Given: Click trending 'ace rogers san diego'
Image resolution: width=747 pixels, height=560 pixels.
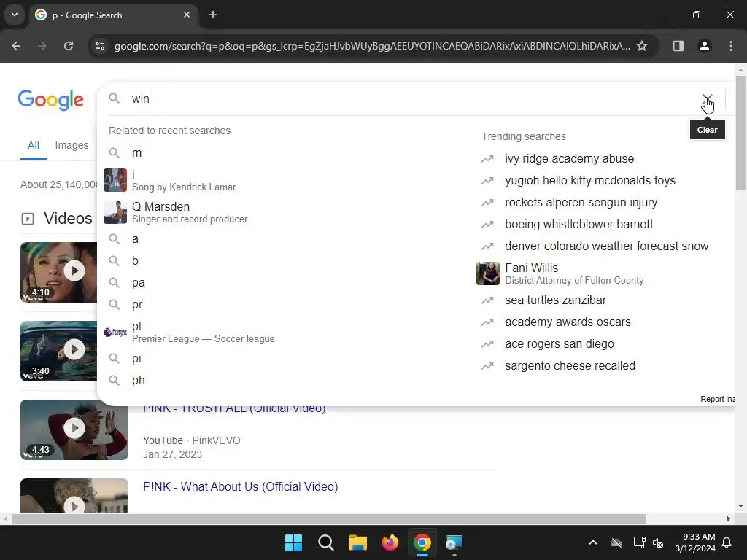Looking at the screenshot, I should [x=560, y=344].
